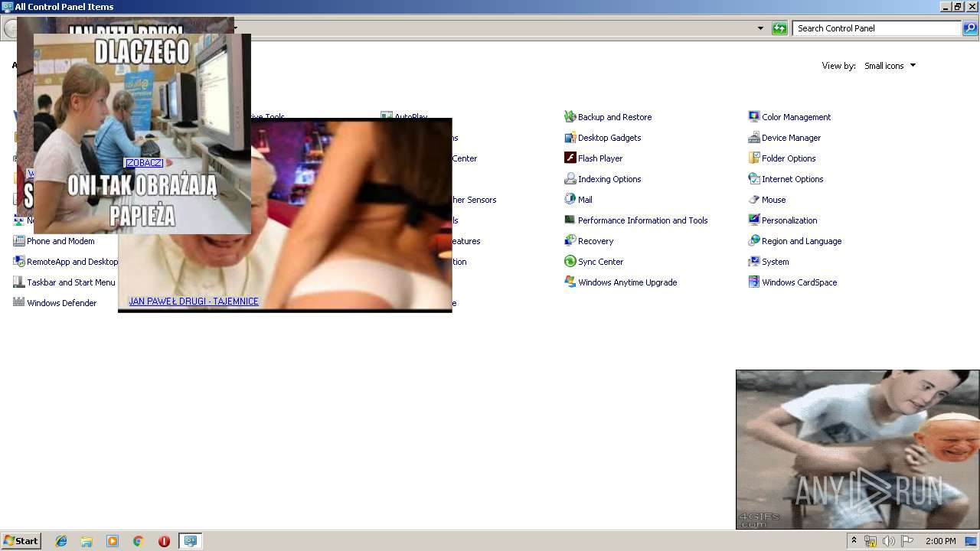The width and height of the screenshot is (980, 551).
Task: Click the search magnifier button
Action: [x=970, y=28]
